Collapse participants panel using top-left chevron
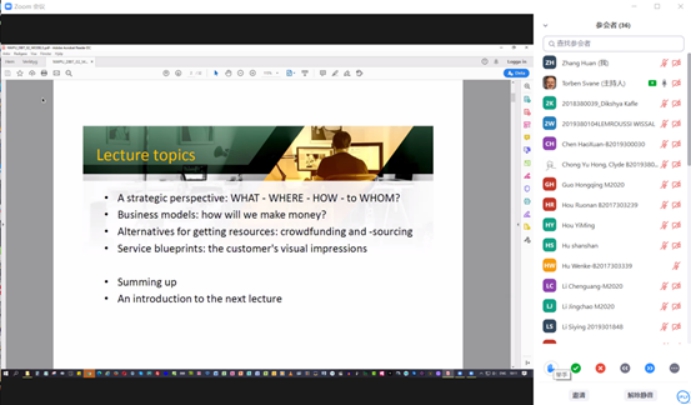Screen dimensions: 692x405 click(x=546, y=24)
